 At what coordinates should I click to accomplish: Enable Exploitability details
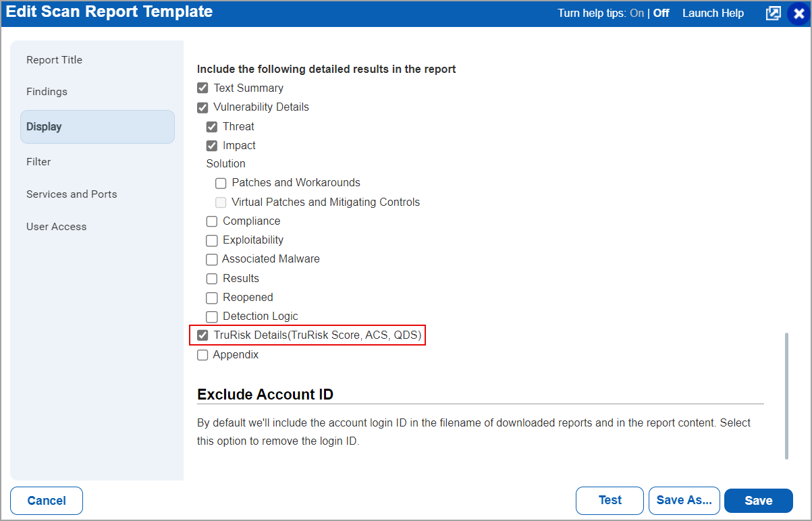(211, 240)
